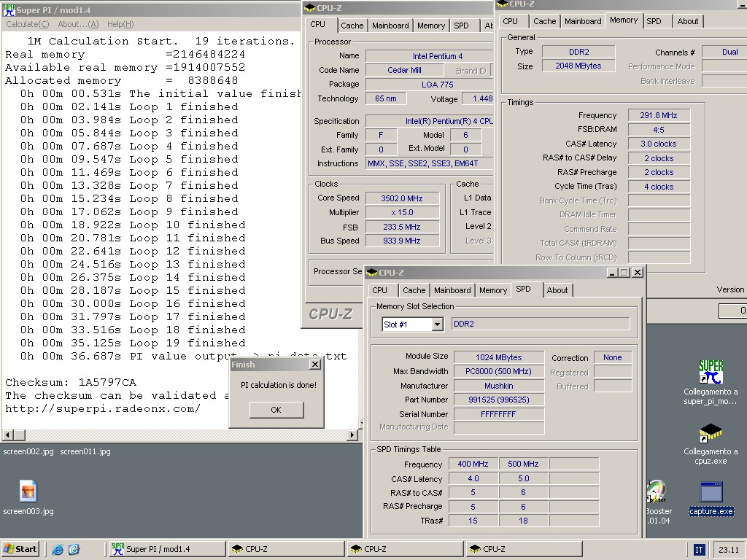Click the FSB value 233.5 MHz
The image size is (747, 560).
coord(402,227)
